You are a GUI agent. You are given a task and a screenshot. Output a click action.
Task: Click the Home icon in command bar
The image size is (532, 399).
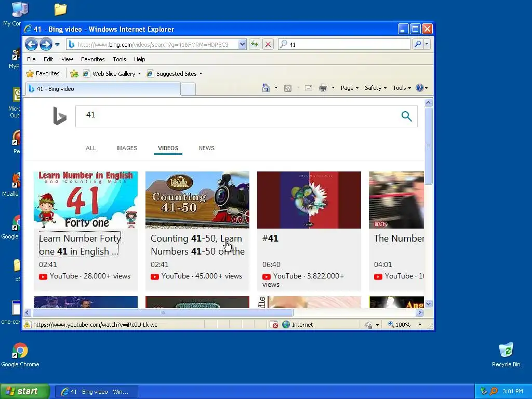tap(265, 88)
